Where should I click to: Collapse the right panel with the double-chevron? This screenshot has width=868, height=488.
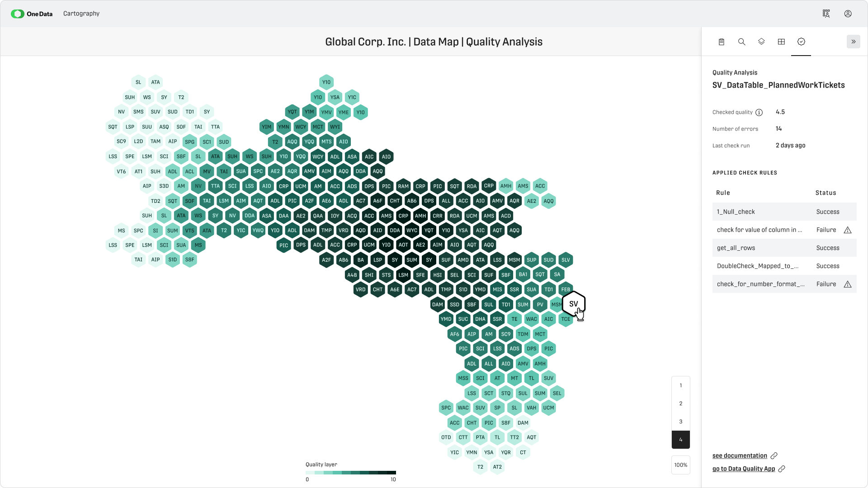point(854,42)
